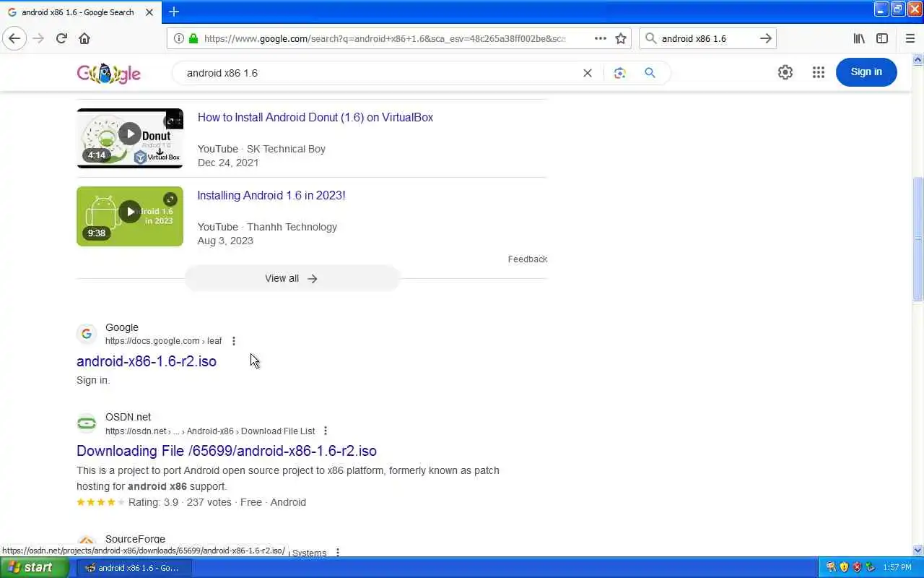The height and width of the screenshot is (578, 924).
Task: Click the OSDN.net source name
Action: point(128,417)
